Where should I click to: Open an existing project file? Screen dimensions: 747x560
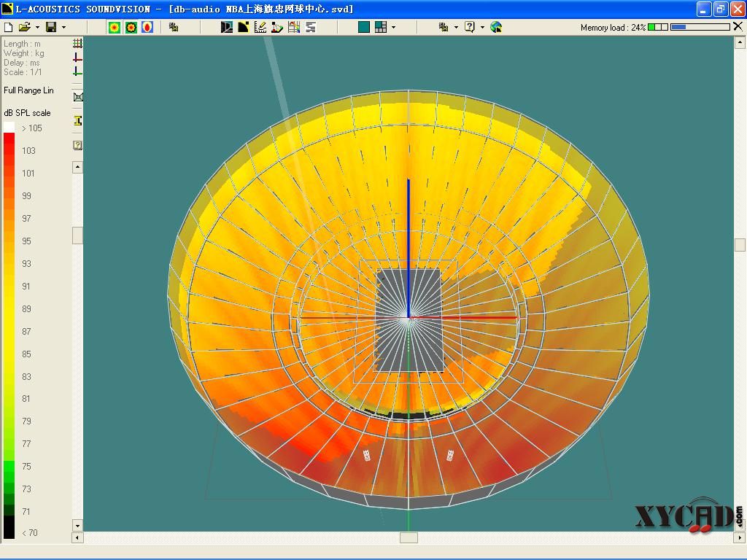(24, 27)
